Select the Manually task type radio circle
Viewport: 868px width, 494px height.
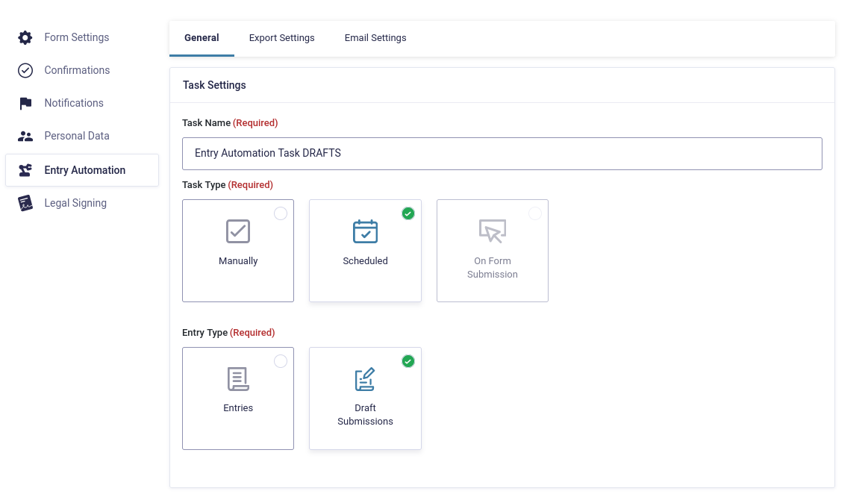pyautogui.click(x=281, y=213)
